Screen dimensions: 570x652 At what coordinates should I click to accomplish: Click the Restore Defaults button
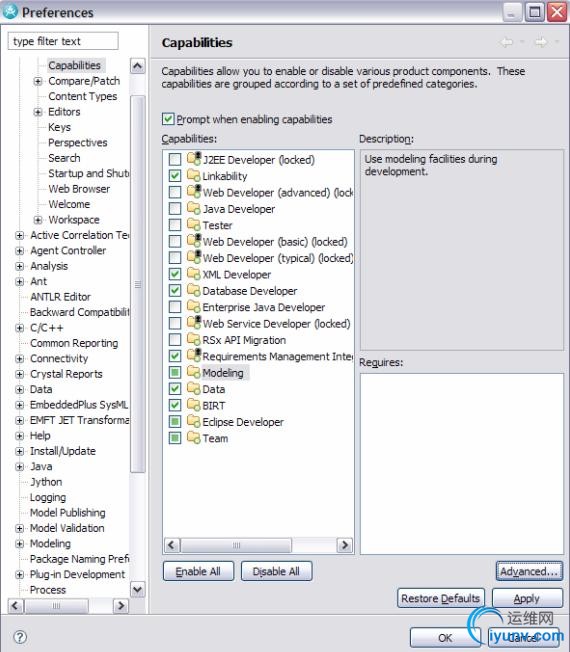[441, 598]
